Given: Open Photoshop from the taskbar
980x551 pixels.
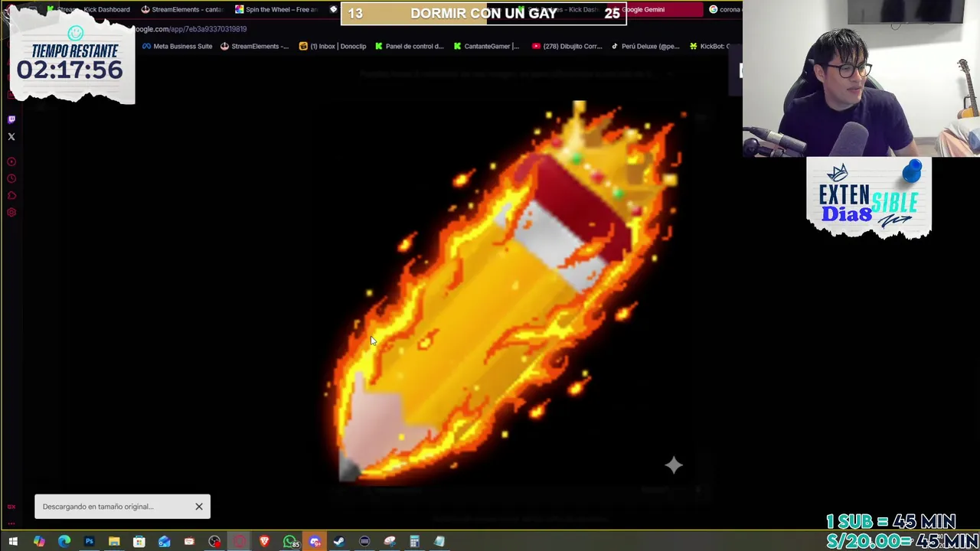Looking at the screenshot, I should (89, 542).
